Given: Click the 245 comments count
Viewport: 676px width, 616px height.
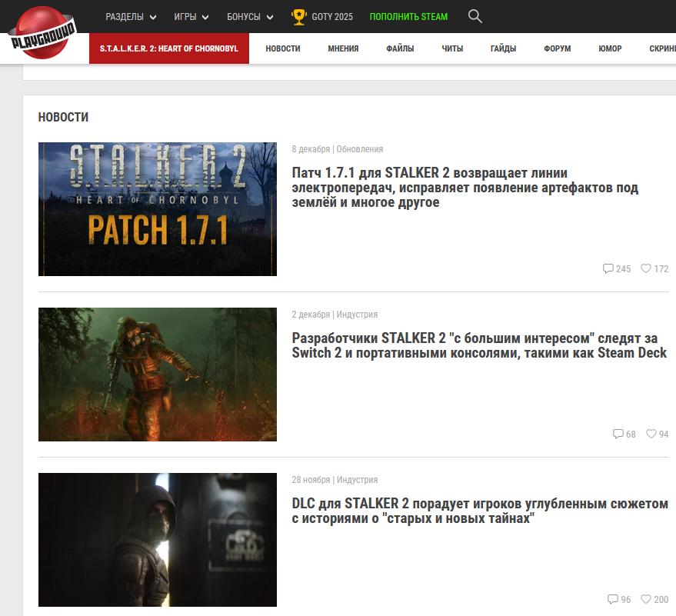Looking at the screenshot, I should click(624, 269).
